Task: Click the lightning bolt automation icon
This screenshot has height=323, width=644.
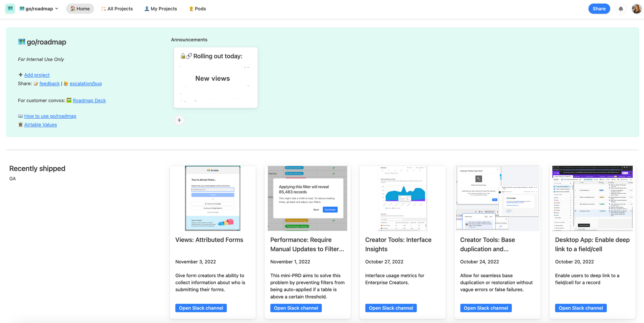Action: click(179, 120)
